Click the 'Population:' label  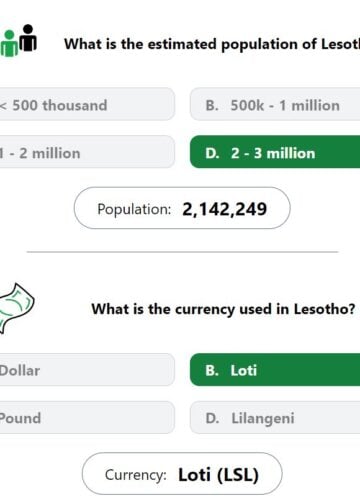(x=134, y=210)
